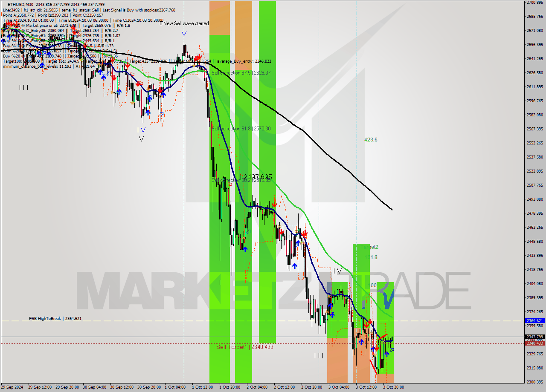This screenshot has width=546, height=392.
Task: Click the 2700.895 price axis label
Action: [534, 3]
